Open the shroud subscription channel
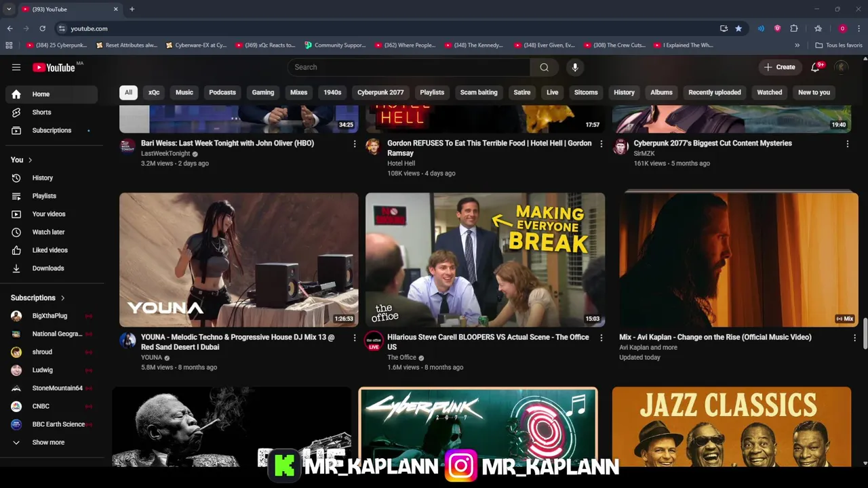This screenshot has height=488, width=868. 52,352
